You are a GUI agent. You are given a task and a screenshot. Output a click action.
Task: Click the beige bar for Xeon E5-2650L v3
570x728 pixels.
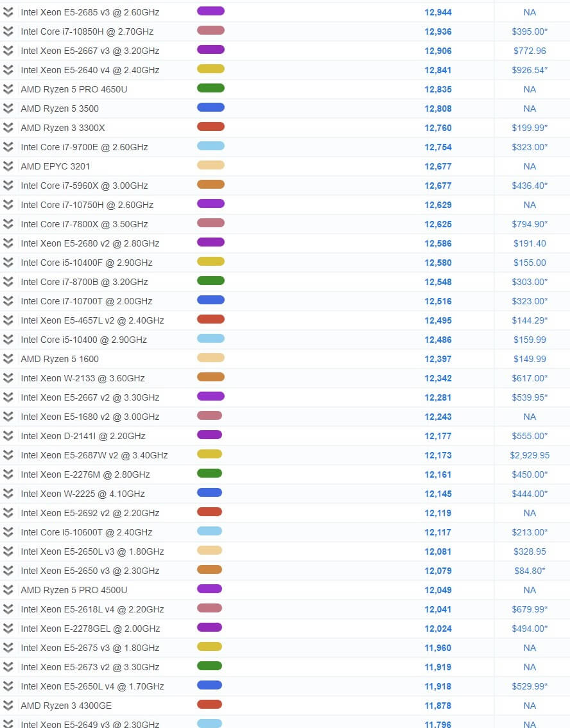[210, 551]
